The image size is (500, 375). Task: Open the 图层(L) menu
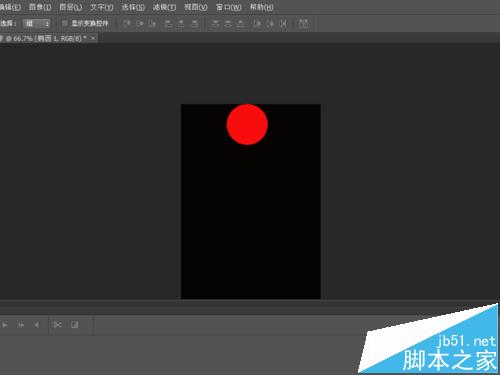[x=71, y=7]
